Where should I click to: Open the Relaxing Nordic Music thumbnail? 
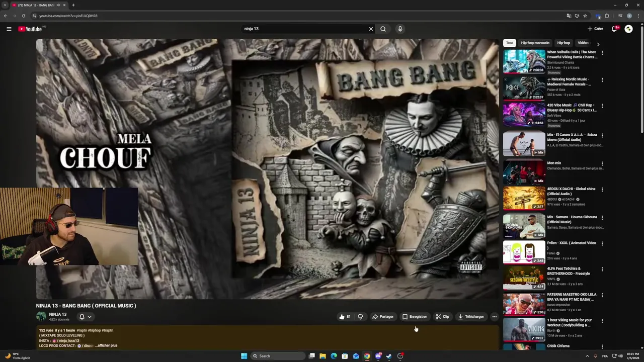(x=524, y=88)
